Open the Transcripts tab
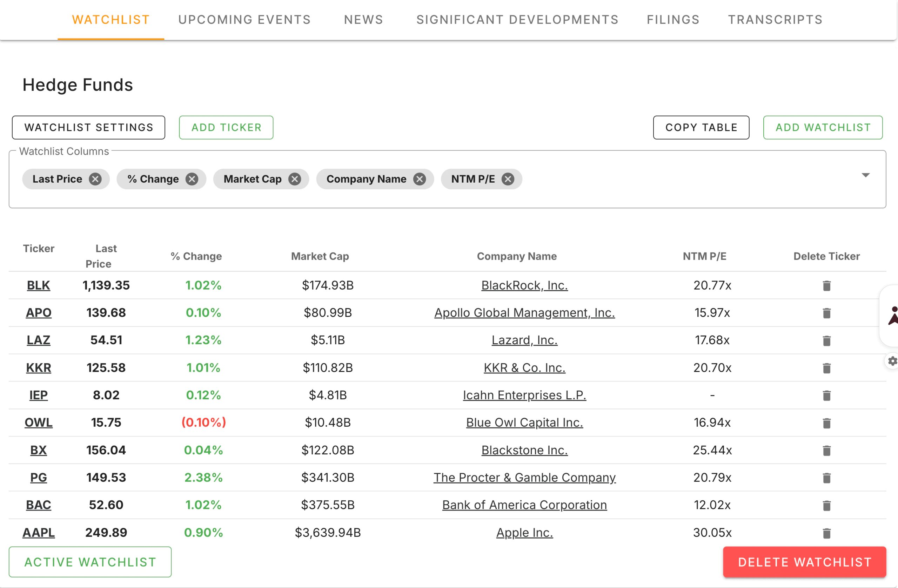 775,20
